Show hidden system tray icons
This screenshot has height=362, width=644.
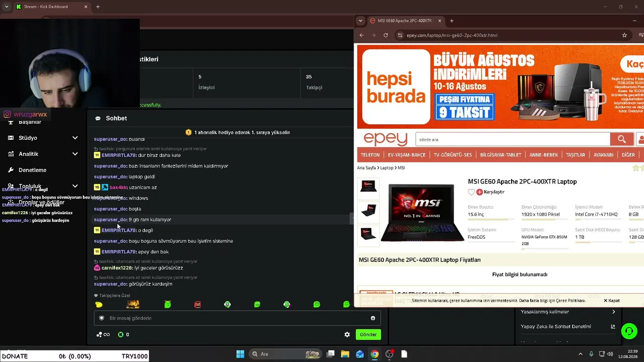pyautogui.click(x=580, y=354)
